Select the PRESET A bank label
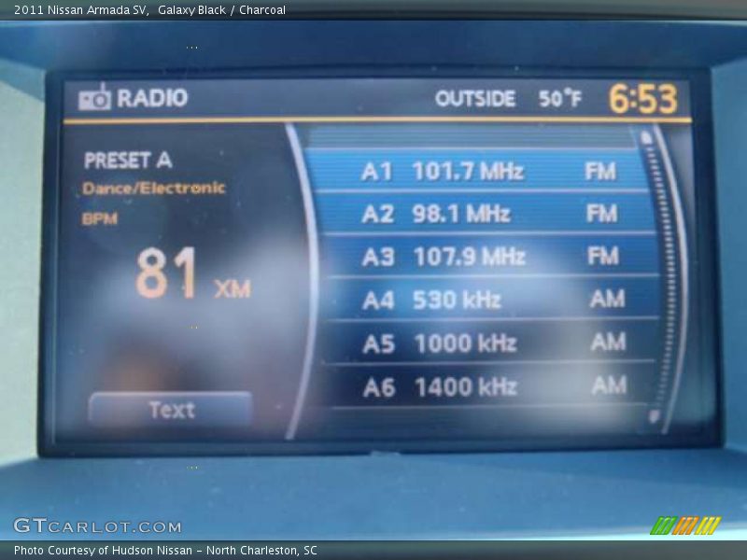 coord(128,161)
